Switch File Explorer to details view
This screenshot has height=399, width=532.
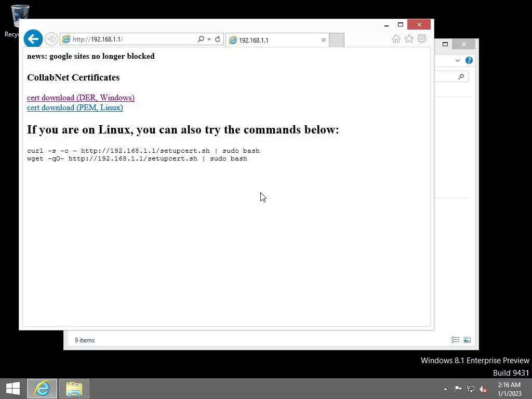455,340
